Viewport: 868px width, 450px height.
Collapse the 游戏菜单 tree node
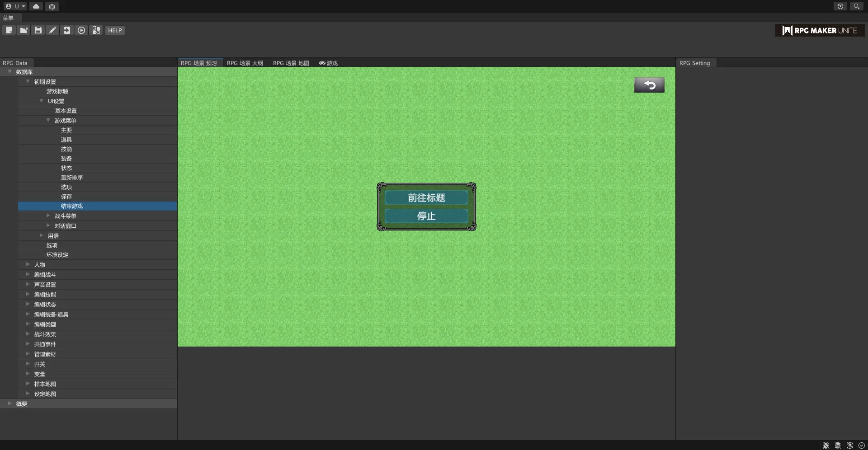(48, 121)
